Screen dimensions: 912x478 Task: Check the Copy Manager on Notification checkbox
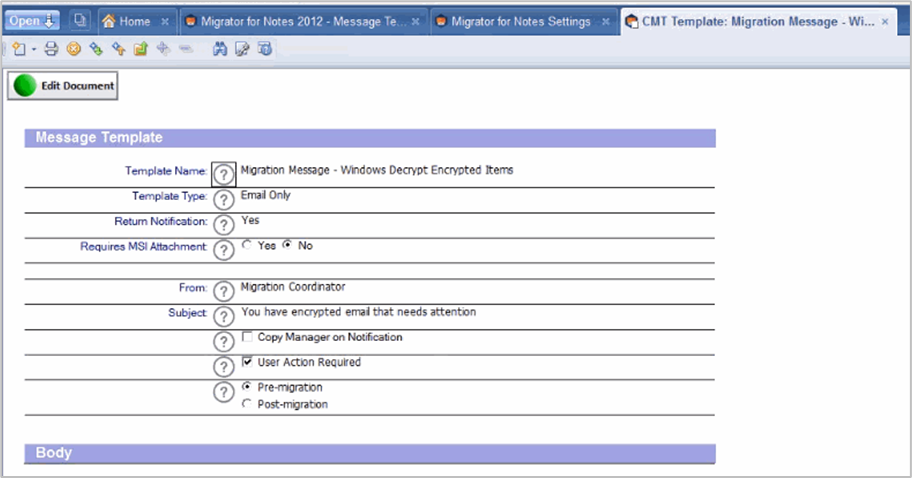(247, 337)
